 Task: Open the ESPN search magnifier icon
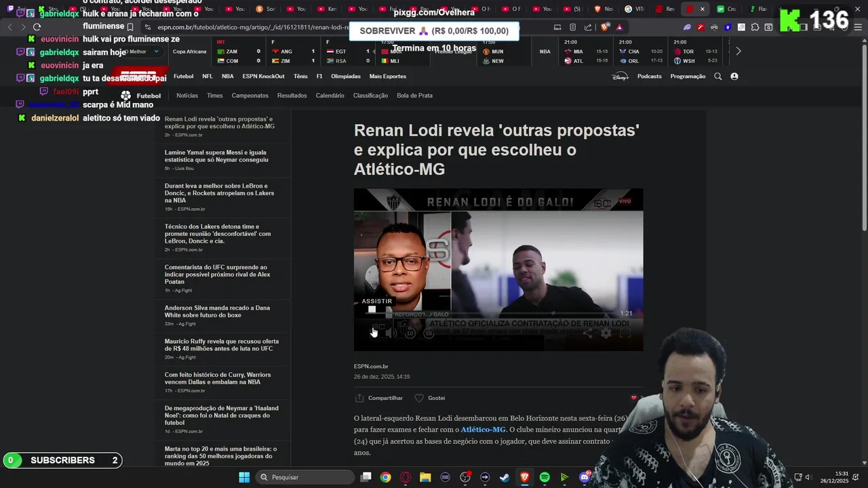[718, 77]
